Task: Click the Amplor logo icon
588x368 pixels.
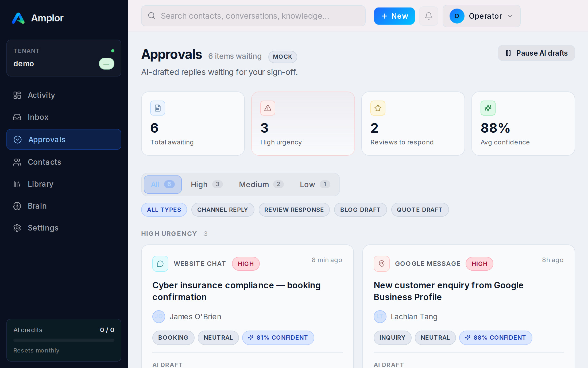Action: (x=18, y=18)
